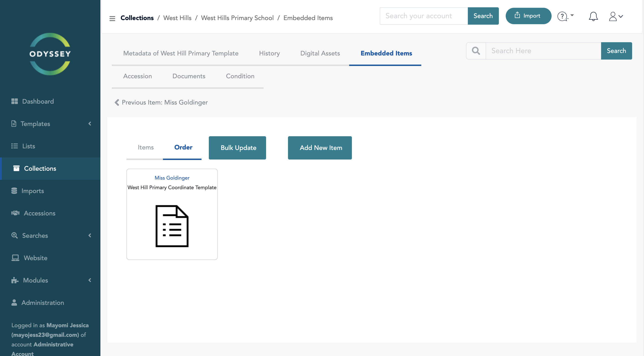This screenshot has height=356, width=644.
Task: Open the user account dropdown
Action: click(615, 16)
